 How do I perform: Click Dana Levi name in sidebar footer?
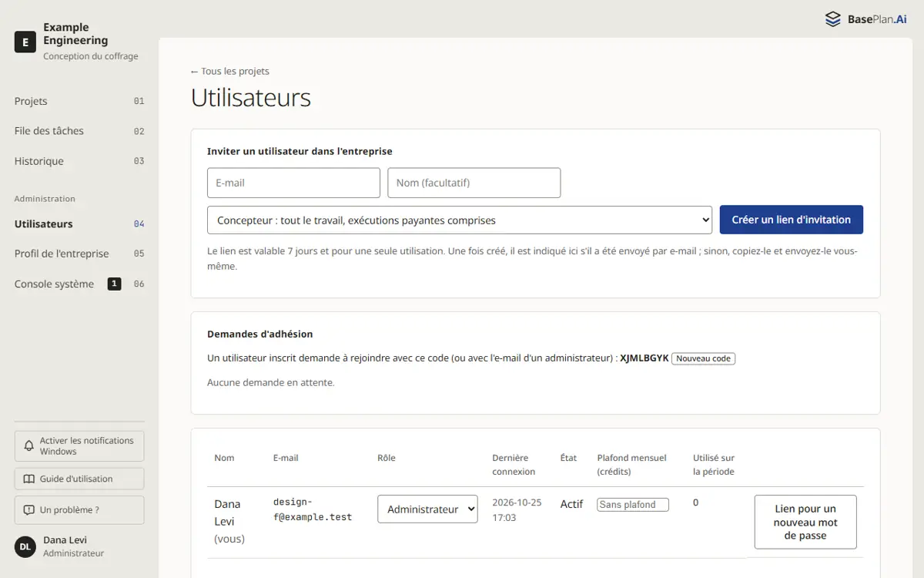tap(65, 540)
